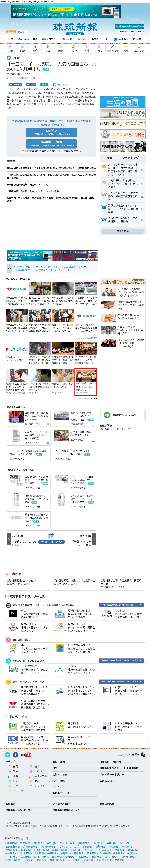Open 社説・コラム menu item
This screenshot has width=150, height=868.
coord(49,39)
